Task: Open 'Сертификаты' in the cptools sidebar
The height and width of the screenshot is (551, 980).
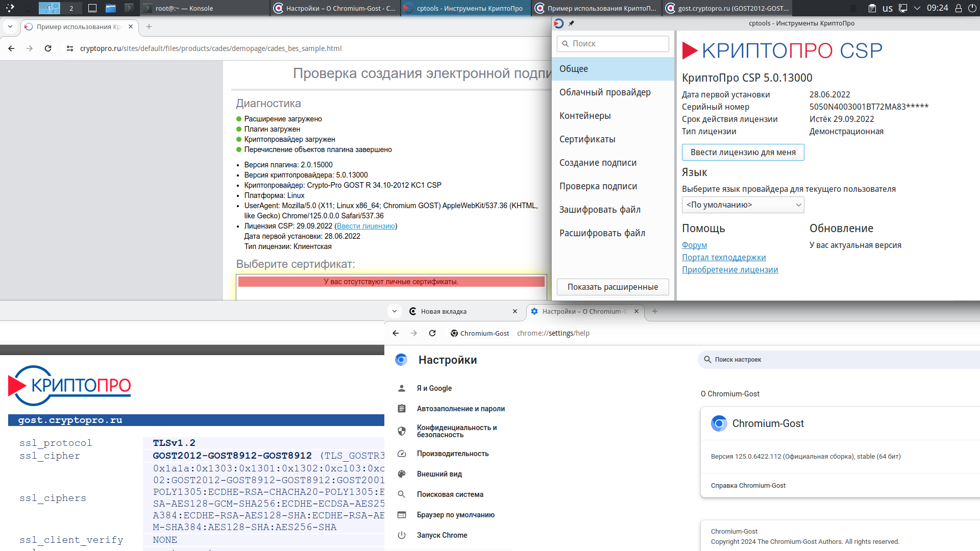Action: point(613,139)
